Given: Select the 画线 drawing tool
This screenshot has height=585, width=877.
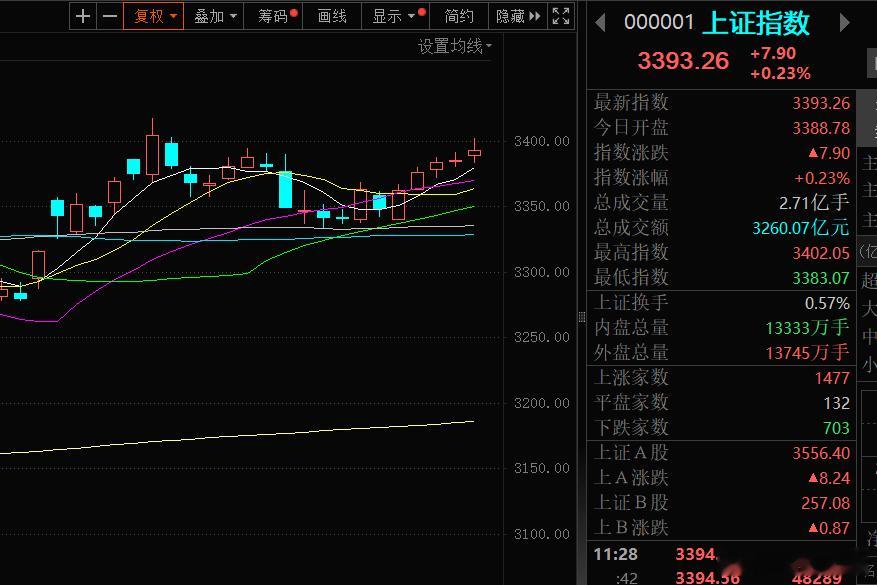Looking at the screenshot, I should pos(332,16).
